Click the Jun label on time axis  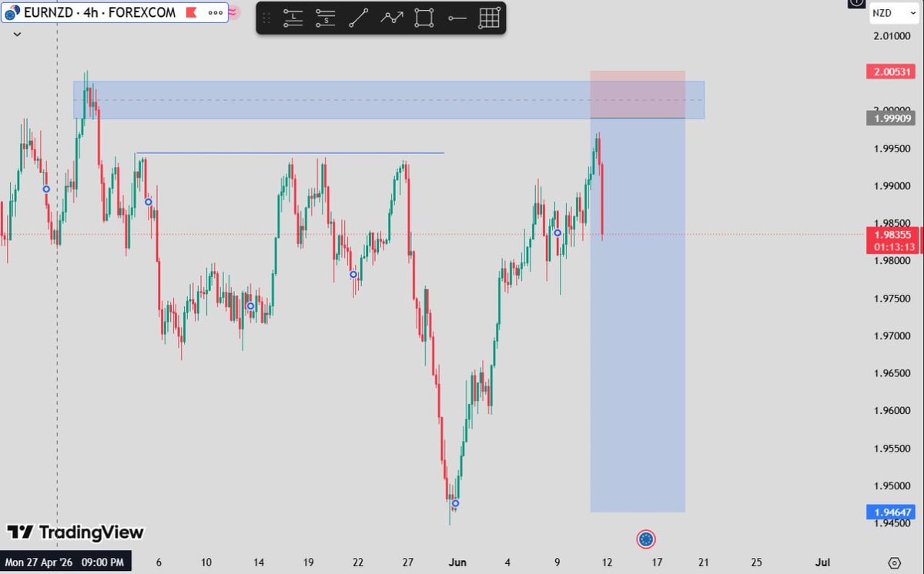point(457,562)
